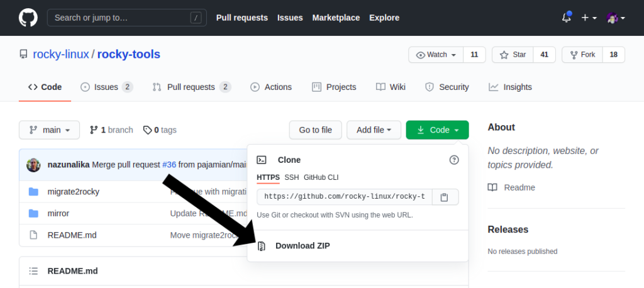Expand the main branch dropdown
Image resolution: width=644 pixels, height=288 pixels.
[x=49, y=130]
